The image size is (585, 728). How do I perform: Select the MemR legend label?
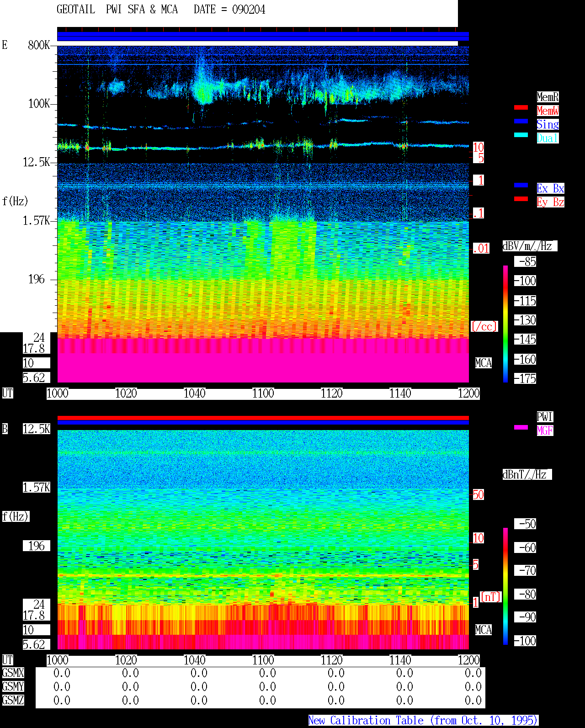[548, 97]
